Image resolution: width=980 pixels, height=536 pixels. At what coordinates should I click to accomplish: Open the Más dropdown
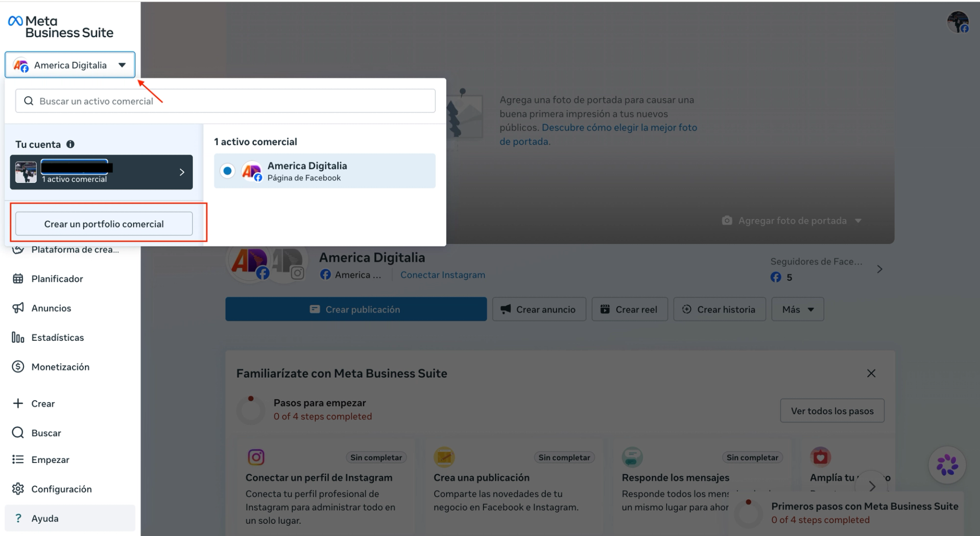[x=797, y=309]
